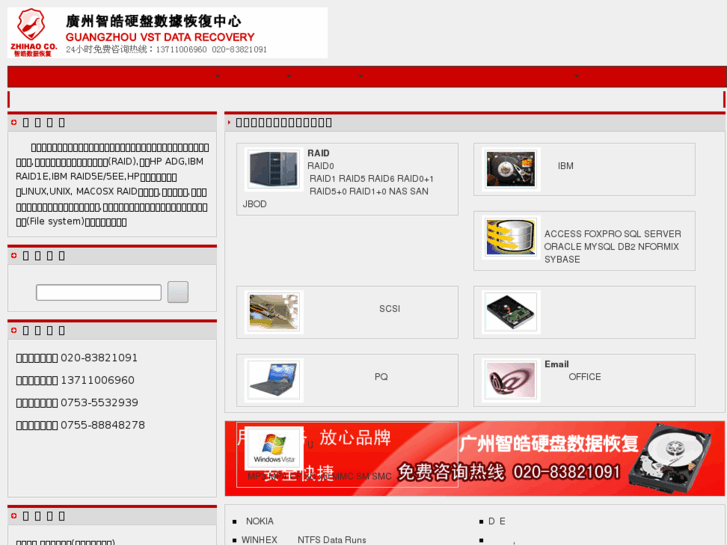Viewport: 727px width, 545px height.
Task: Click the yellow database cylinder thumbnail
Action: tap(510, 237)
